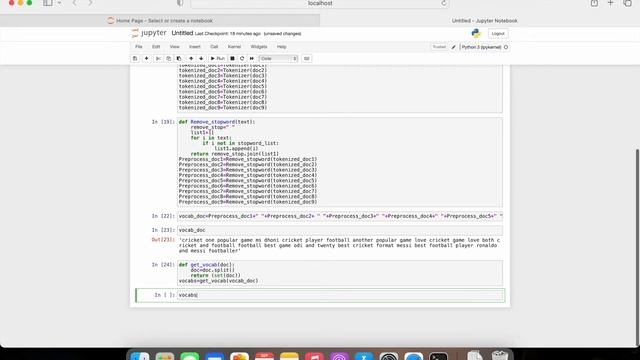Open the sidebar dropdown chevron
Viewport: 640px width, 360px height.
click(x=60, y=3)
